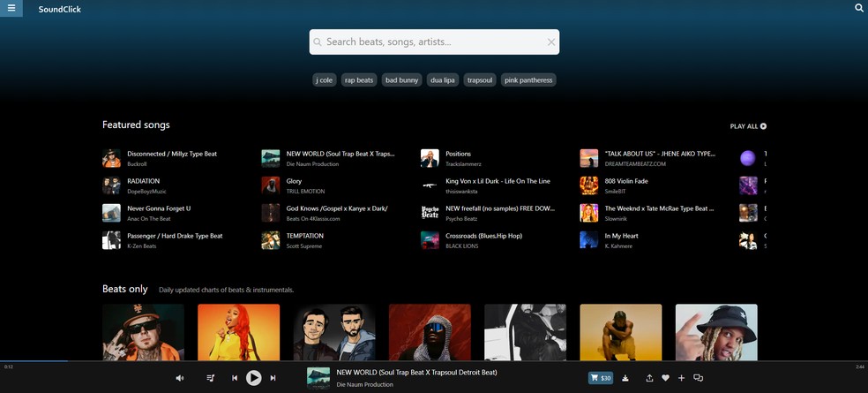
Task: Open 'Passenger / Hard Drake Type Beat'
Action: coord(175,236)
